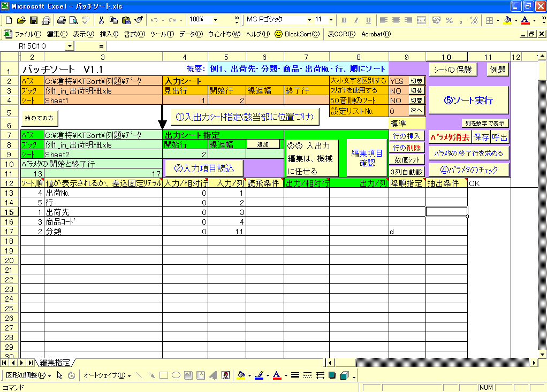This screenshot has height=392, width=547.
Task: Toggle case-sensitivity with the 切替 button
Action: [x=416, y=81]
